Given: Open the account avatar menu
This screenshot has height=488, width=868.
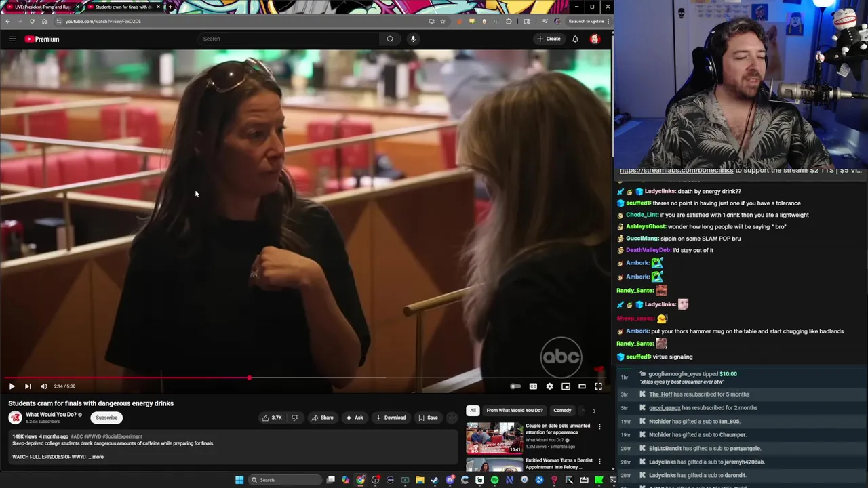Looking at the screenshot, I should (595, 39).
